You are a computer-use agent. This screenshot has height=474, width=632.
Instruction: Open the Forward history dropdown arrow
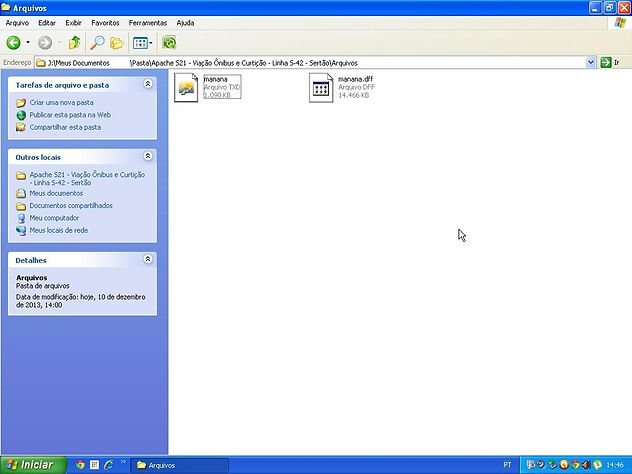click(x=59, y=42)
